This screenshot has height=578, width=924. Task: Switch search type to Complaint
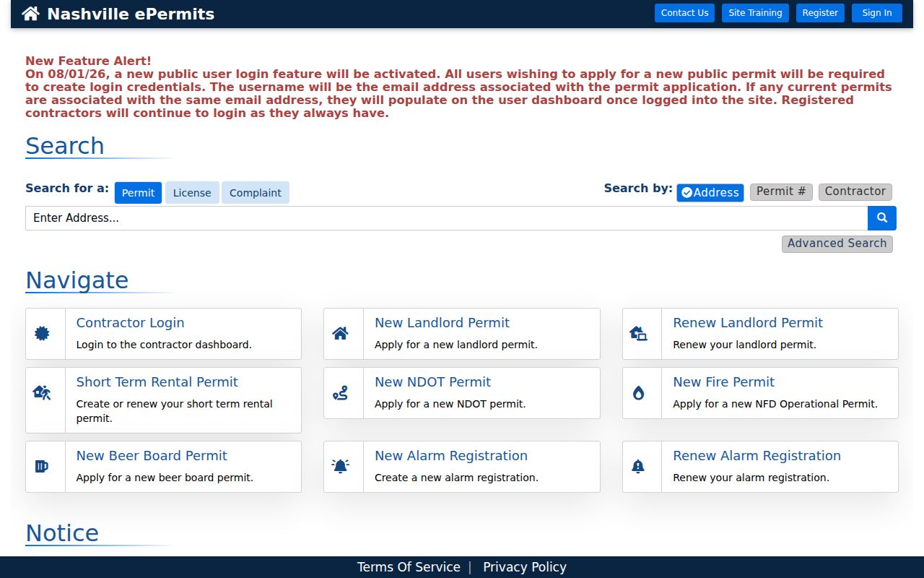(256, 193)
